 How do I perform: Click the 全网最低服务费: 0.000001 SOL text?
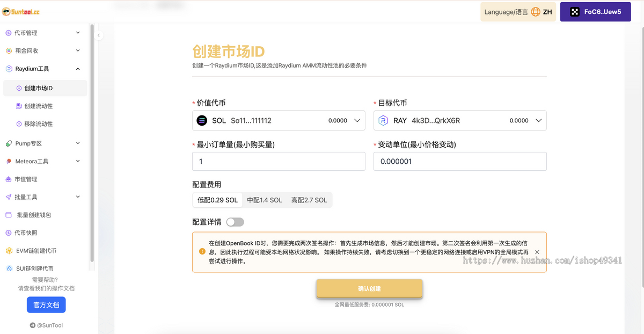tap(369, 304)
